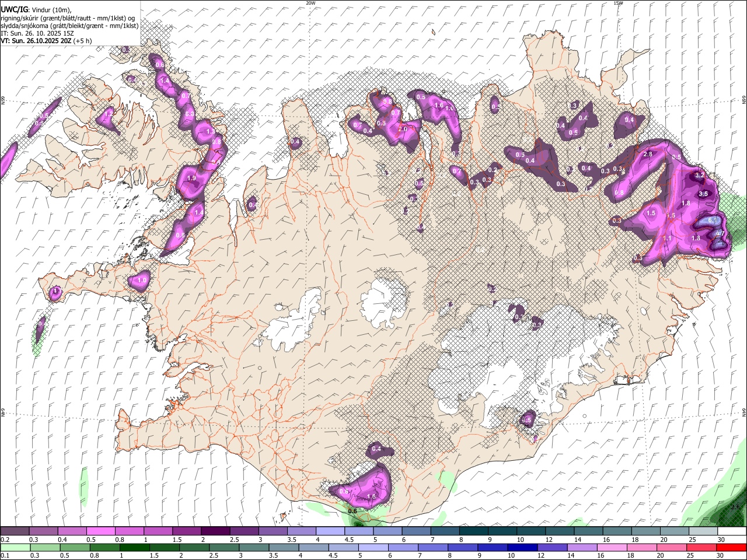Click the 1.9 value in the Westfjords

[x=191, y=178]
